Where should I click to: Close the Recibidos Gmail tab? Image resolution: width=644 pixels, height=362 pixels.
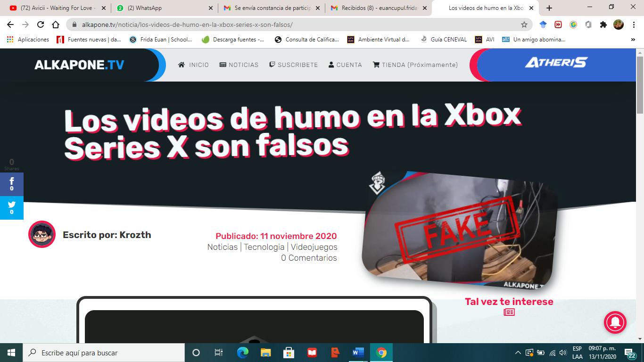click(424, 8)
